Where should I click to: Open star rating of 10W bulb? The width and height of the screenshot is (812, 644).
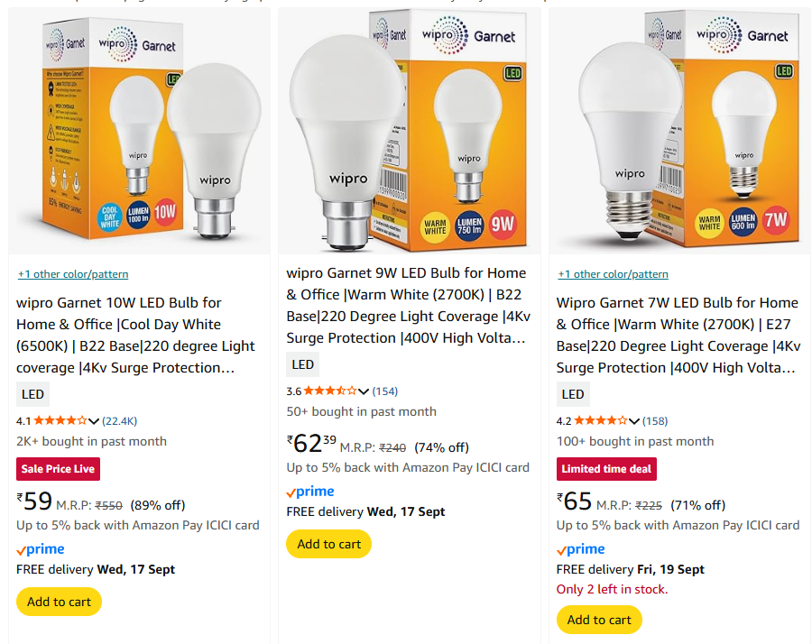point(60,420)
